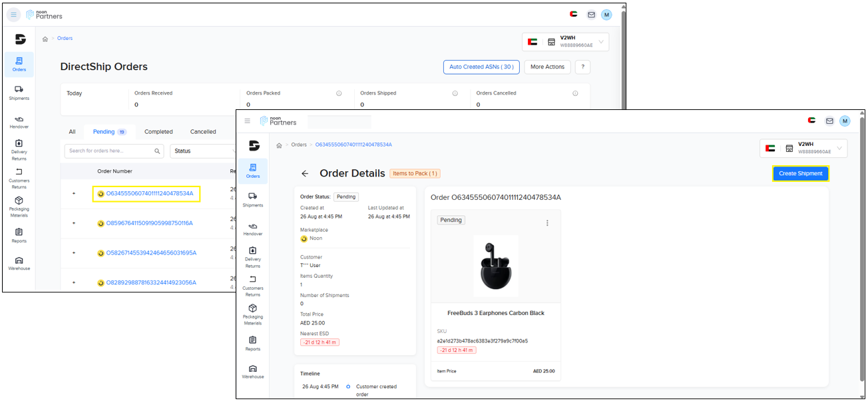Open the M user avatar in the Order Details window
The image size is (868, 401).
(x=845, y=121)
